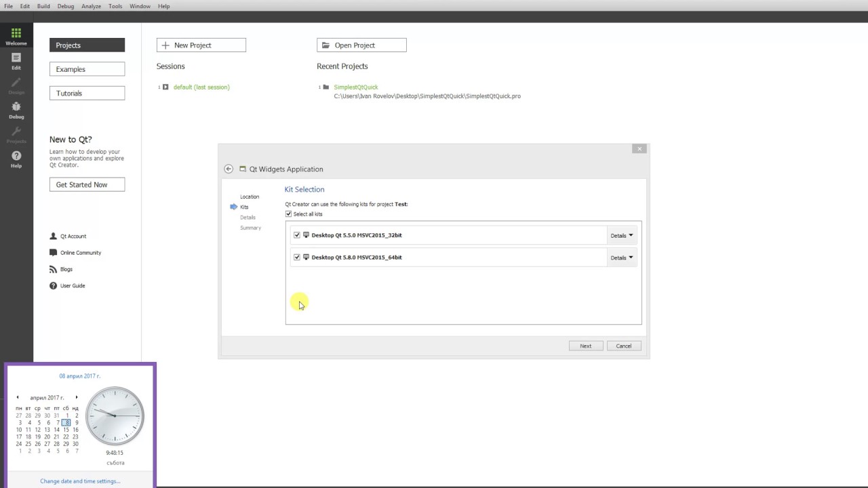Screen dimensions: 868x488
Task: Open the Tools menu
Action: (x=115, y=6)
